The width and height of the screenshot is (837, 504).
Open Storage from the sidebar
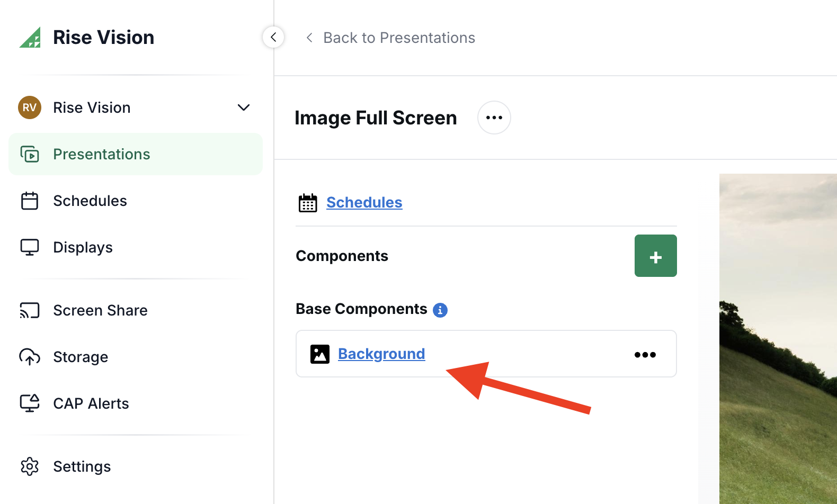(x=81, y=357)
